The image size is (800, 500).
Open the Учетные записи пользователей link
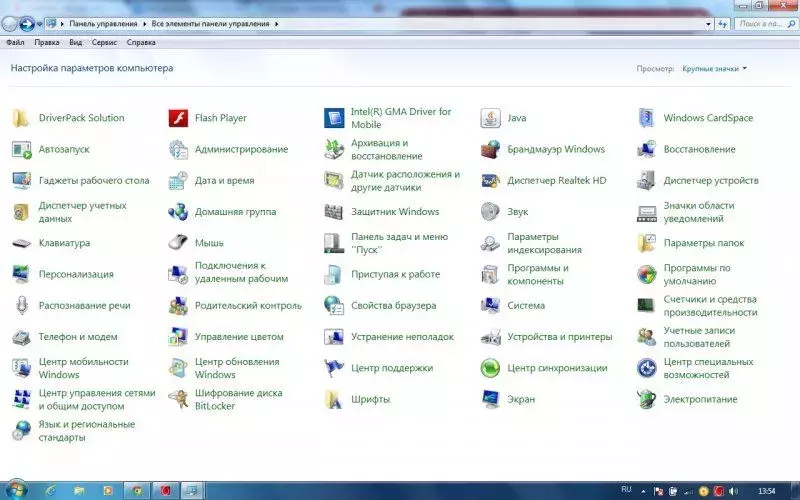[x=699, y=337]
